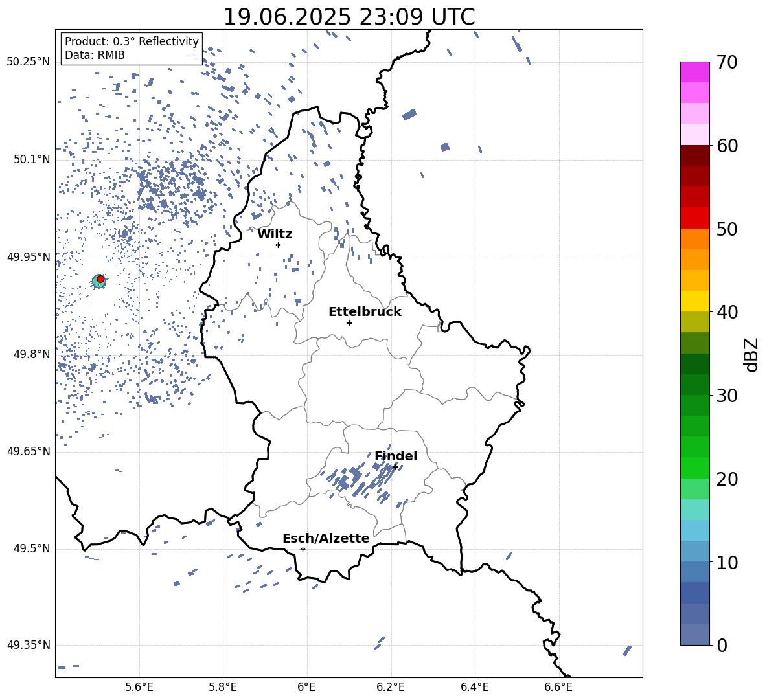Click the dBZ colorbar axis label

751,355
